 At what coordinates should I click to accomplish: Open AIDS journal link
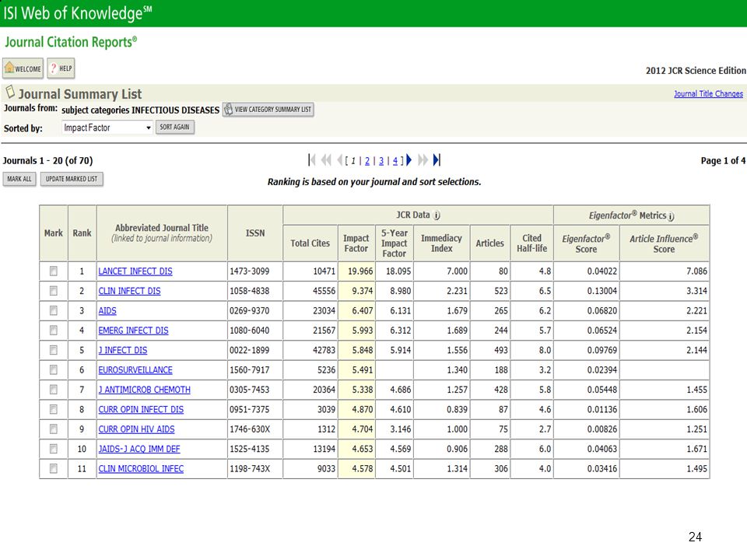[x=107, y=310]
